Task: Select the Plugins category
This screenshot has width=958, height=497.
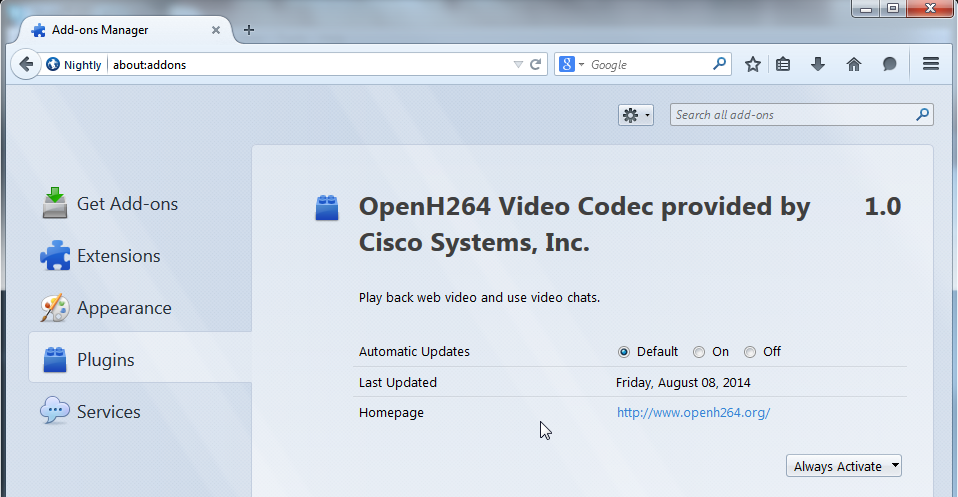Action: tap(140, 359)
